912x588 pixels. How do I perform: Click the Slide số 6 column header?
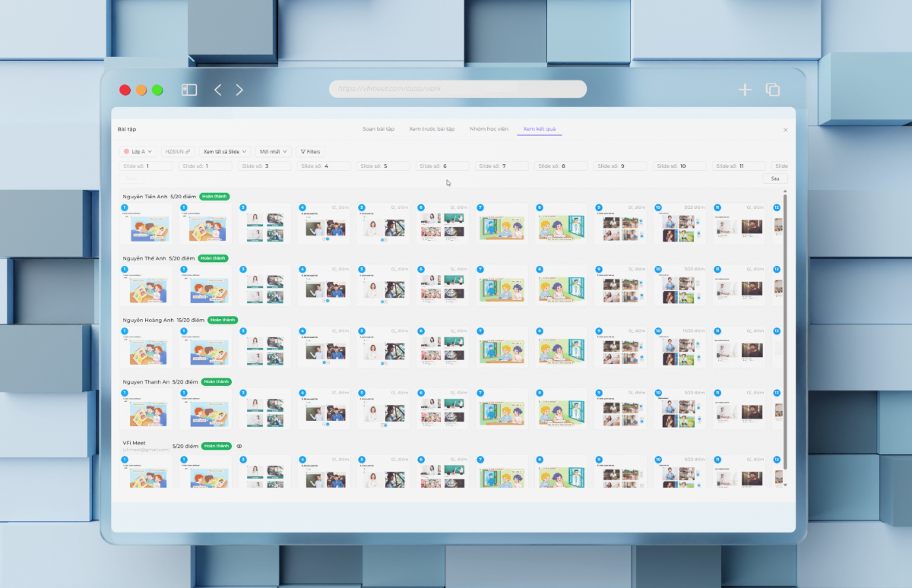pos(442,166)
